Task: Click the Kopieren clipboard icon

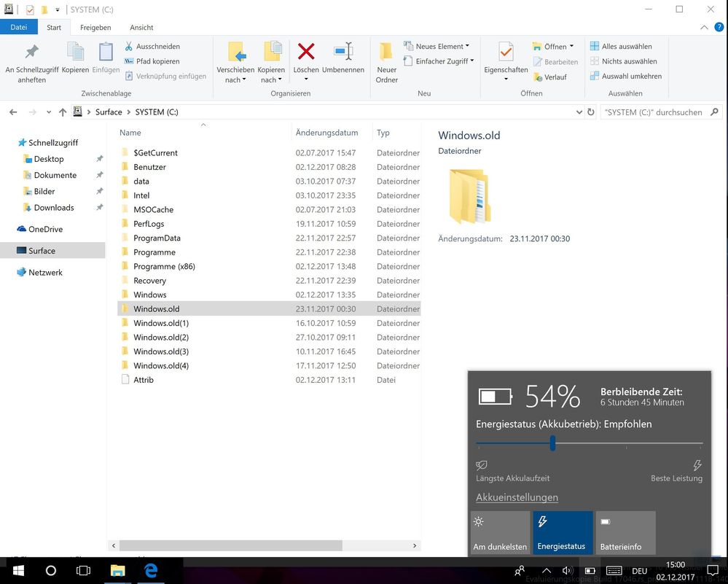Action: pyautogui.click(x=75, y=52)
